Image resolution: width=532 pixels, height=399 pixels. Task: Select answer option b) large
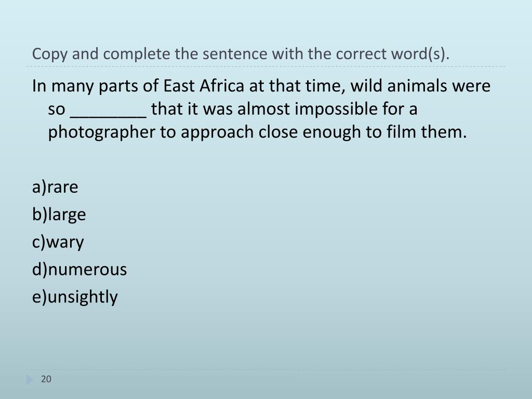(x=59, y=215)
